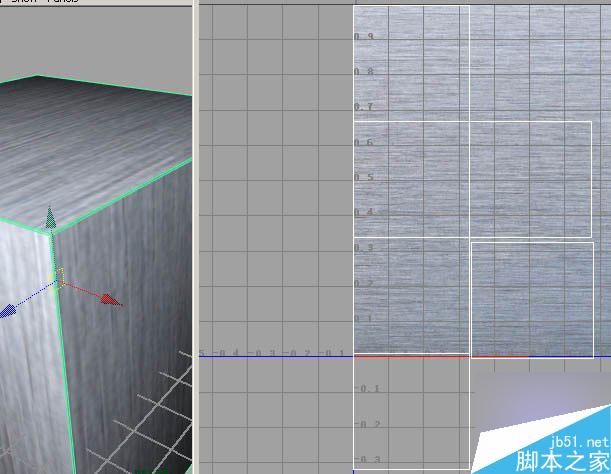Click the 0.4 label on the V axis
Screen dimensions: 611x474
click(x=364, y=212)
